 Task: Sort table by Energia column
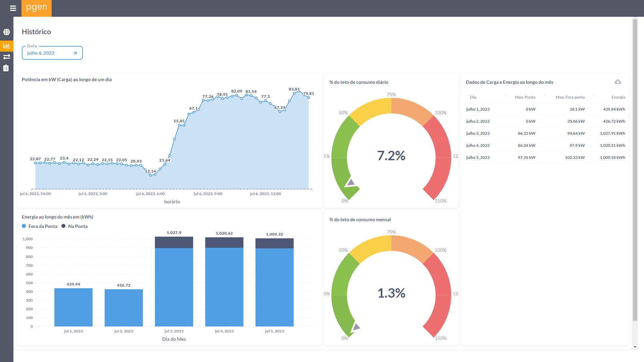[x=618, y=97]
